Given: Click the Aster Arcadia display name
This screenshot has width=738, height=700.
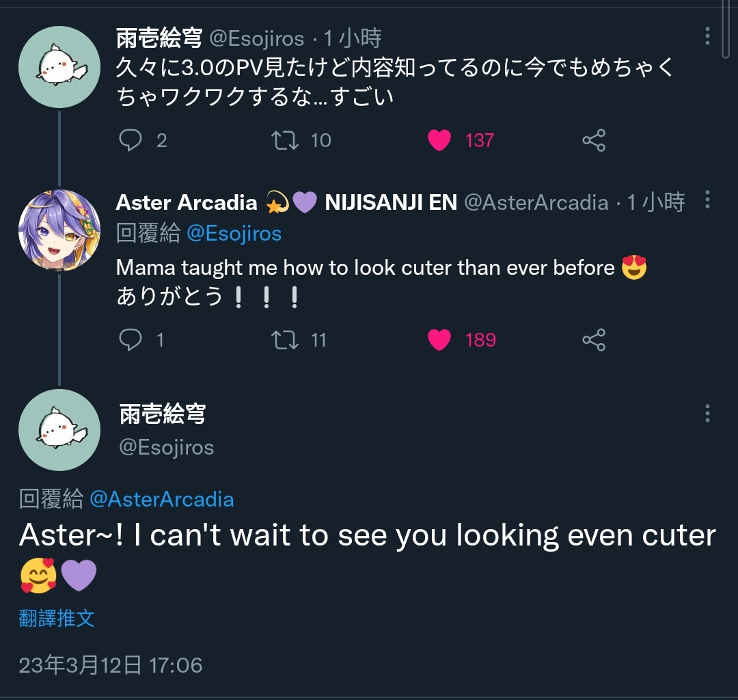Looking at the screenshot, I should click(x=187, y=202).
